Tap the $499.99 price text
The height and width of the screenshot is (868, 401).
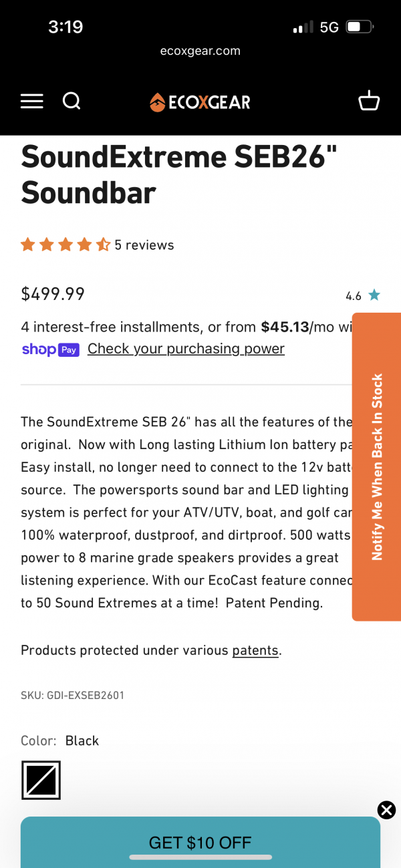(53, 294)
